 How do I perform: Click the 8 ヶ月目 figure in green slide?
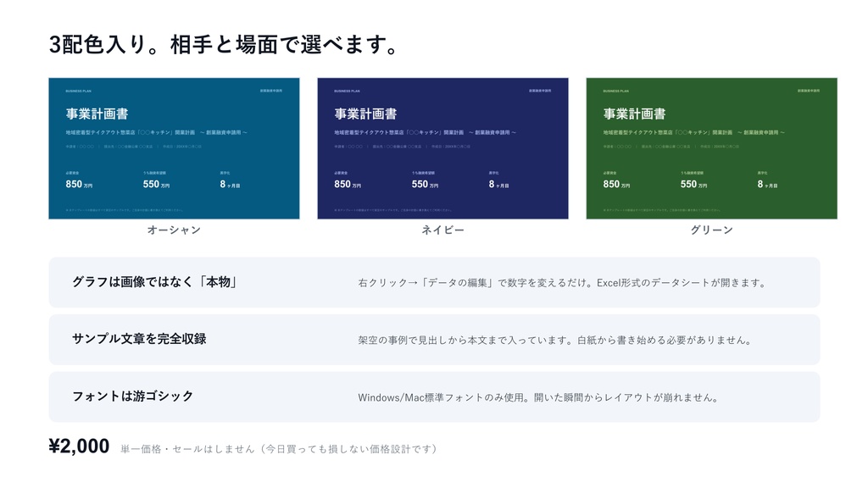click(767, 184)
